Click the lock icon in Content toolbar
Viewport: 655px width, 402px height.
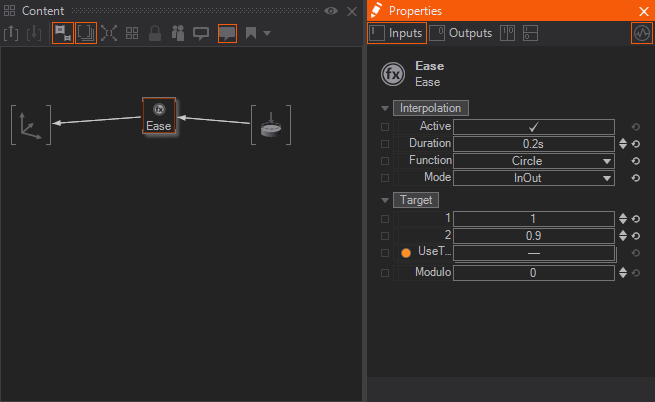pyautogui.click(x=155, y=33)
